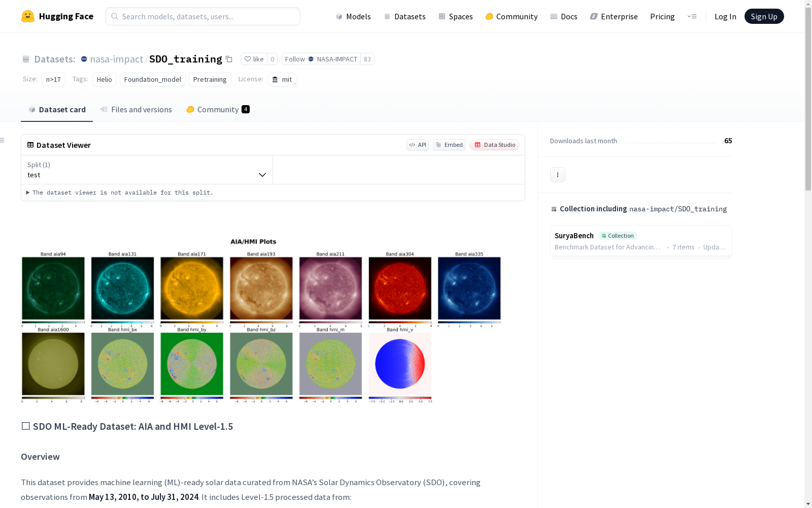The height and width of the screenshot is (508, 812).
Task: Click the mit license tag
Action: tap(282, 79)
